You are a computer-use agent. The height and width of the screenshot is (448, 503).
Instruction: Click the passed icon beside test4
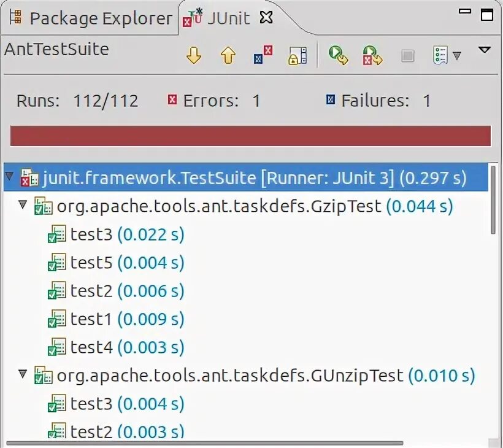tap(57, 347)
